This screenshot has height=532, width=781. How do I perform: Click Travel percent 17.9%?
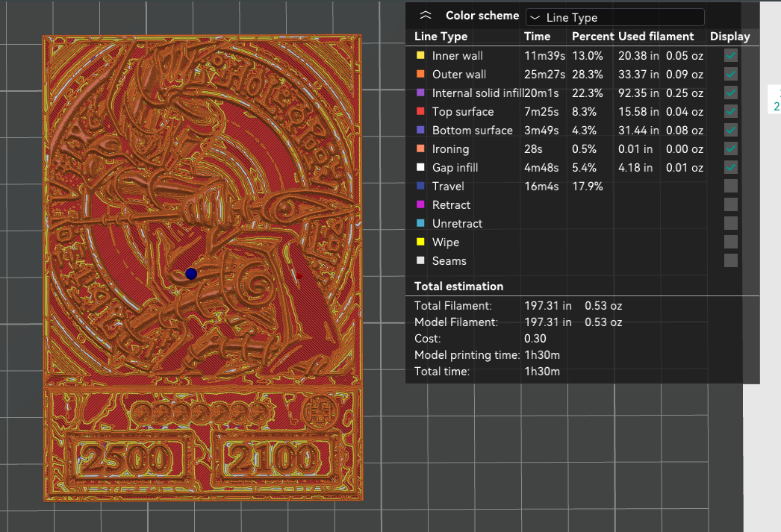pos(588,186)
